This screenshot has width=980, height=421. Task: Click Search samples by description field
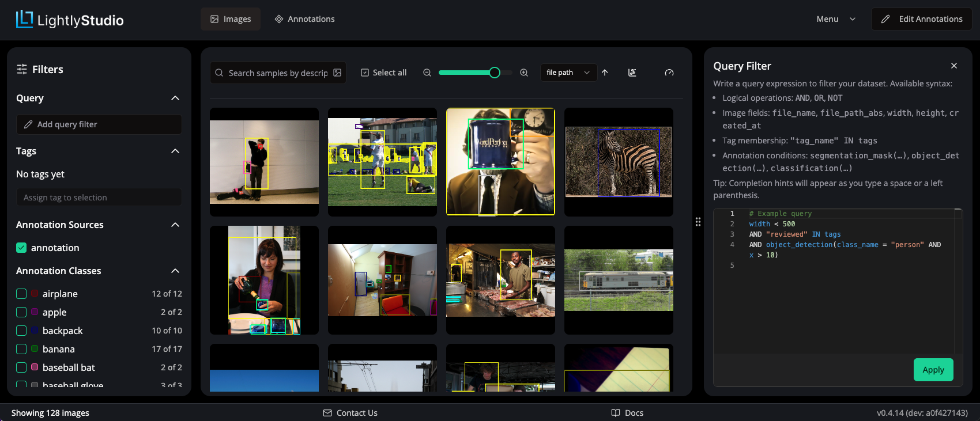[278, 73]
